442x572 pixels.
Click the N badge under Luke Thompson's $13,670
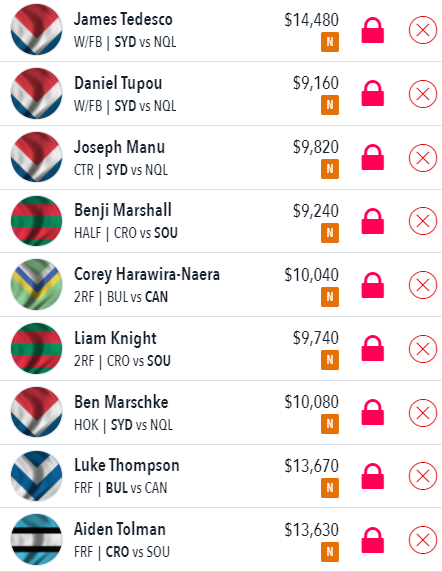[x=330, y=488]
